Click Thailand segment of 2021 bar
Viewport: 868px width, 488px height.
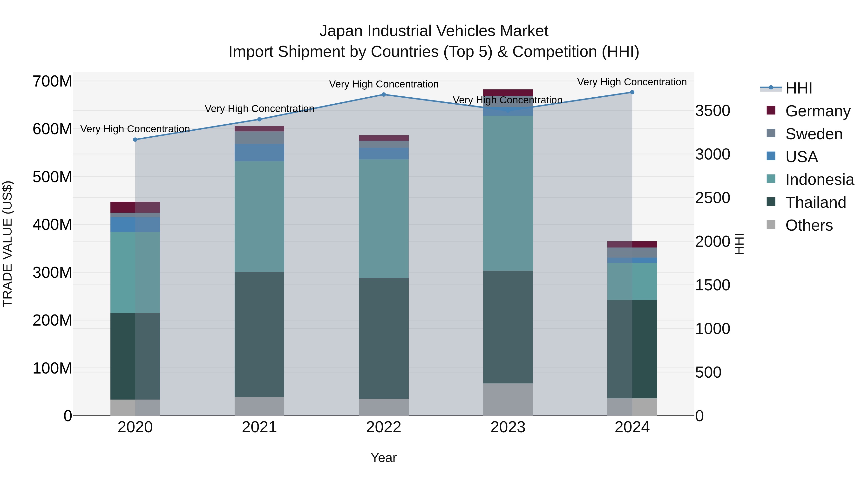point(259,334)
